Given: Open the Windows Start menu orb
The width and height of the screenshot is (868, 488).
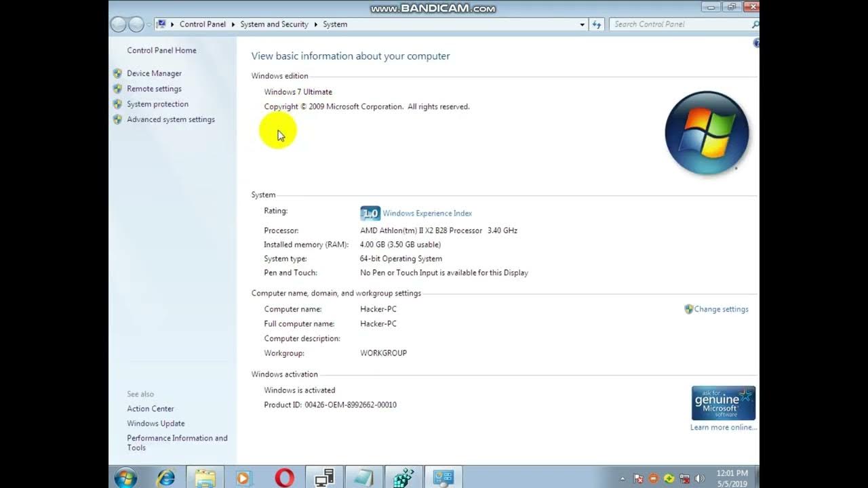Looking at the screenshot, I should tap(125, 477).
